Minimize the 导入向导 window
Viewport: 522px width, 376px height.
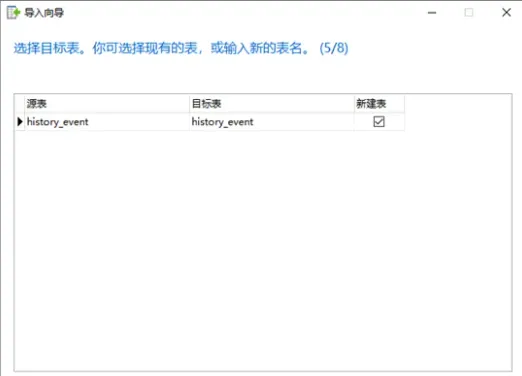tap(432, 13)
